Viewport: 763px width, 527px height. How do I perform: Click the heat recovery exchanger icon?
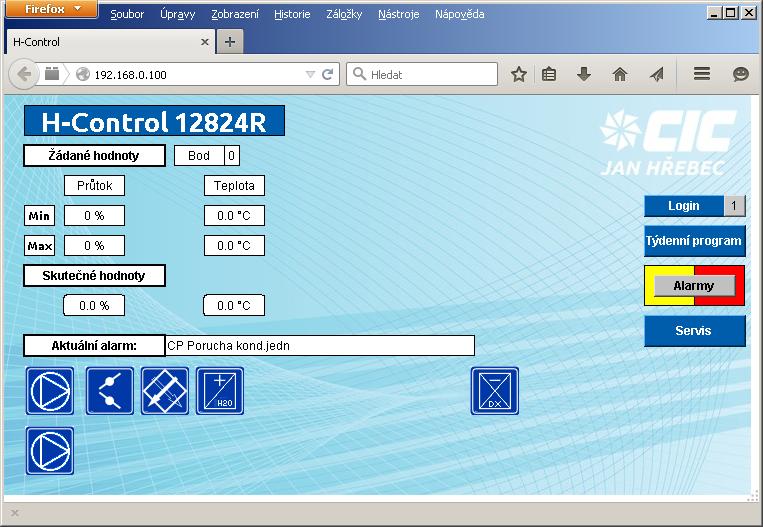click(x=165, y=391)
